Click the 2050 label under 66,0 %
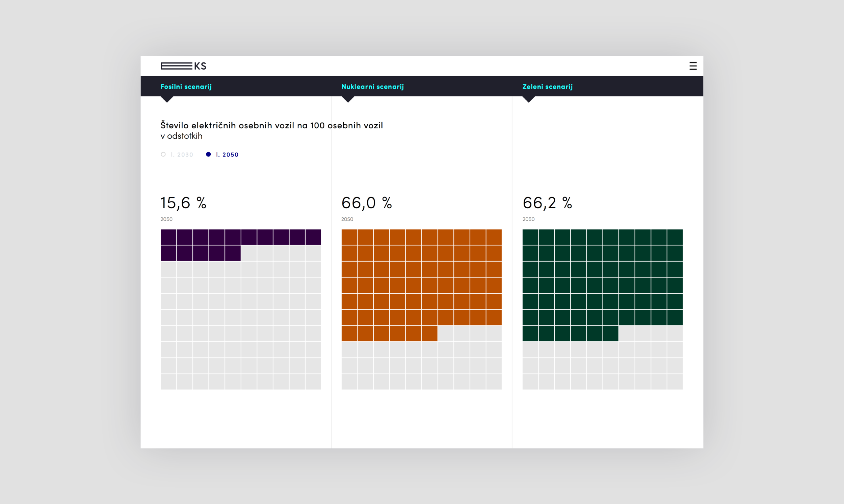The image size is (844, 504). pos(347,219)
